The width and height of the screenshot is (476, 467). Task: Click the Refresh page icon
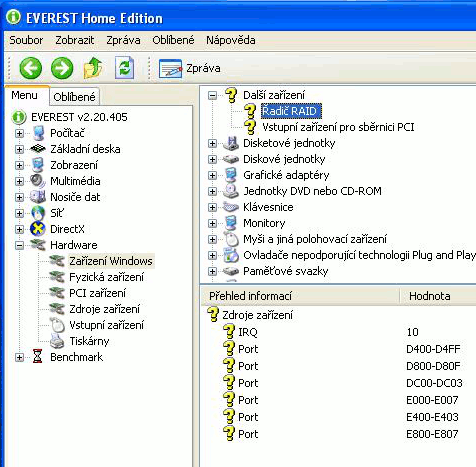125,68
